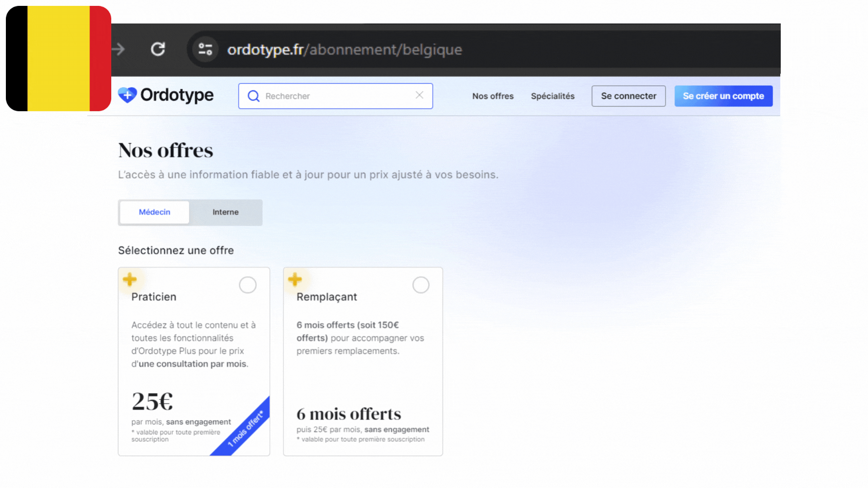Click the browser forward arrow
The image size is (868, 488).
[x=118, y=49]
